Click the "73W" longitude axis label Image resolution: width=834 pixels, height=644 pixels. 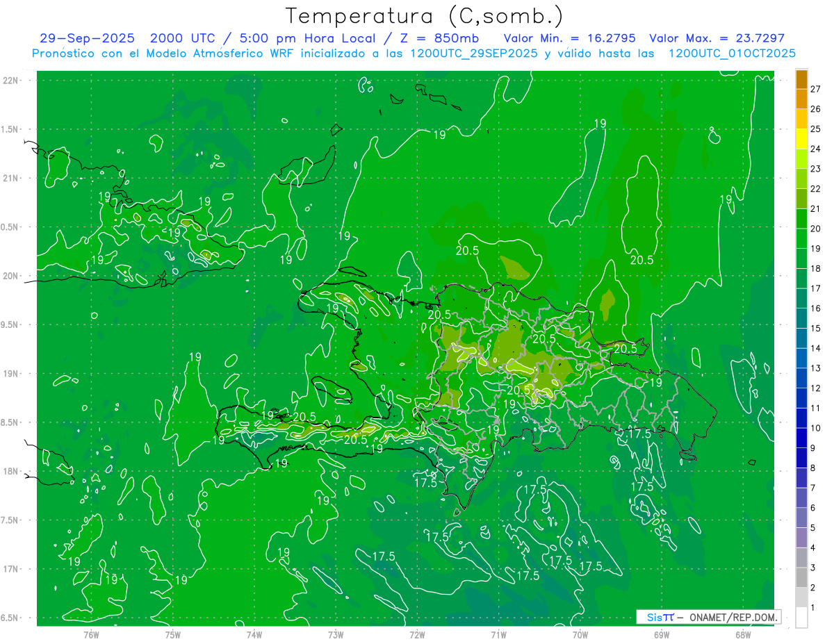pyautogui.click(x=336, y=635)
